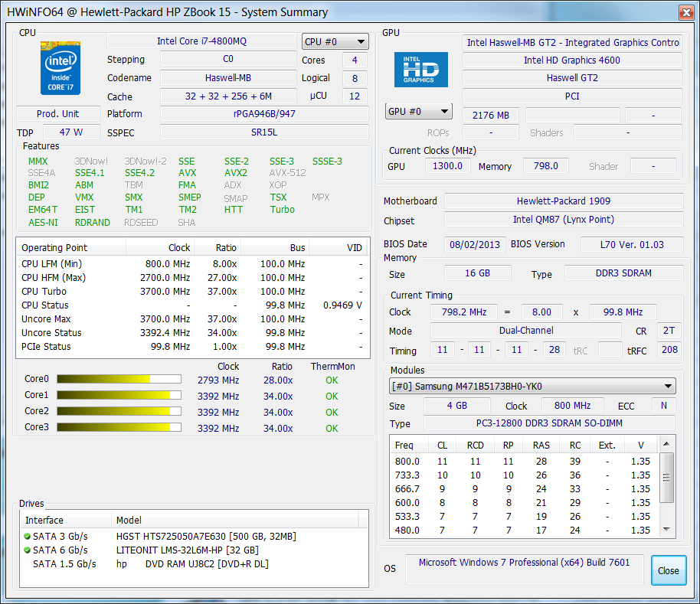700x604 pixels.
Task: Click the Close button
Action: [x=669, y=570]
